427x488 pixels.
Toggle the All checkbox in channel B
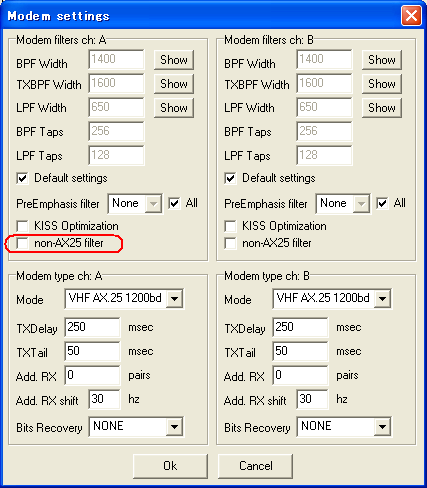pyautogui.click(x=382, y=203)
